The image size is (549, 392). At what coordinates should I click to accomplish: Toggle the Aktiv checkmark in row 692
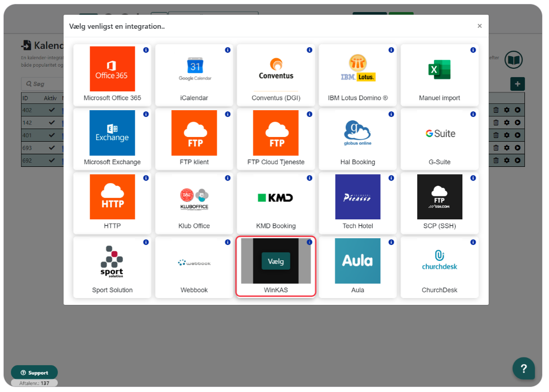click(52, 160)
